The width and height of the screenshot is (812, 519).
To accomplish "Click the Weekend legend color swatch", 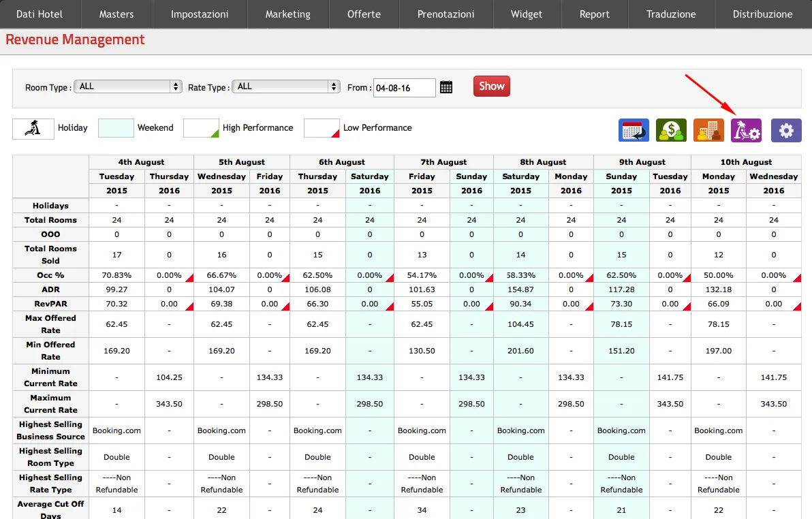I will coord(116,128).
